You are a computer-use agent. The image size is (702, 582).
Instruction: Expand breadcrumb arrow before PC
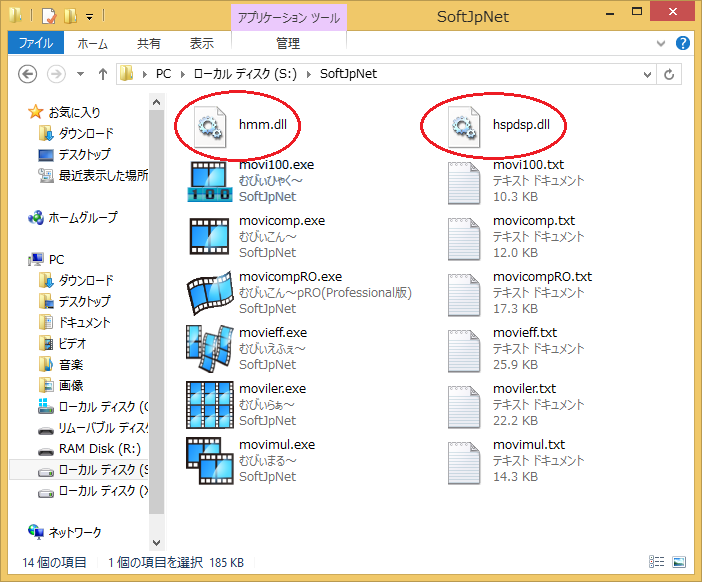145,74
